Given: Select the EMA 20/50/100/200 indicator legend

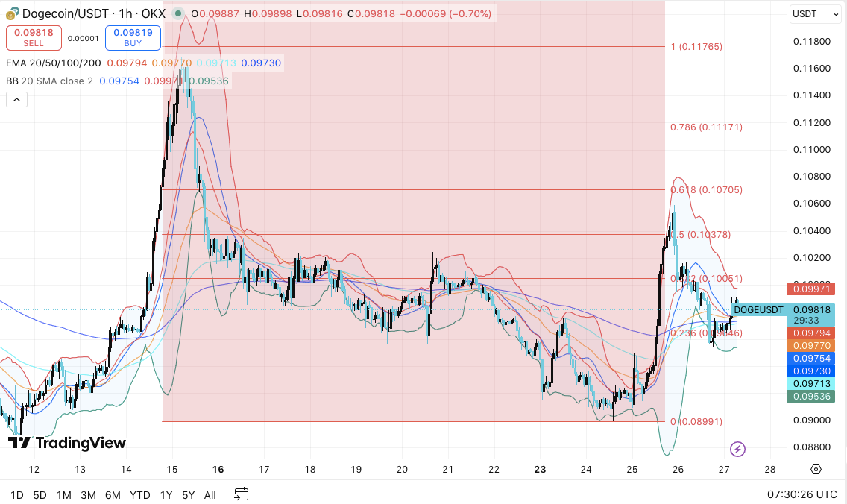Looking at the screenshot, I should pyautogui.click(x=54, y=64).
